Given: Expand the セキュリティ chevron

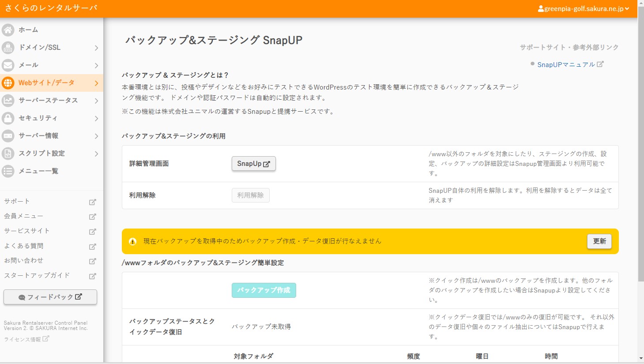Looking at the screenshot, I should pos(96,118).
